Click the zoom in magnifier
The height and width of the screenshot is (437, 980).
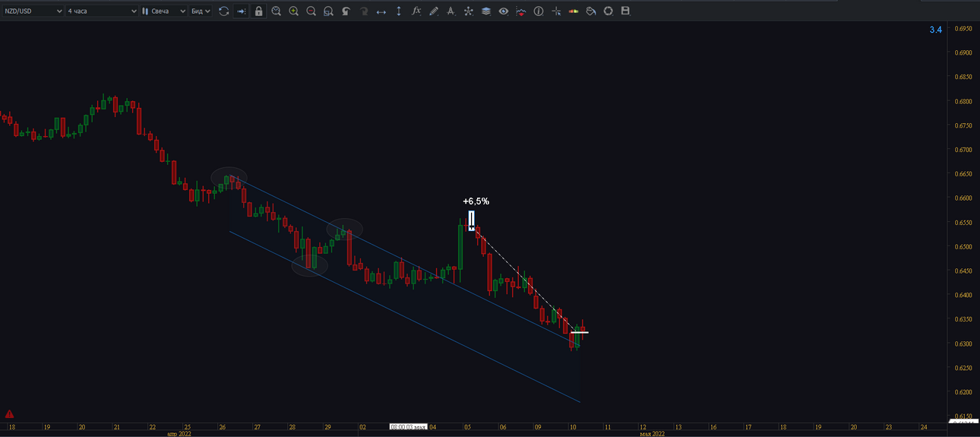pyautogui.click(x=293, y=11)
